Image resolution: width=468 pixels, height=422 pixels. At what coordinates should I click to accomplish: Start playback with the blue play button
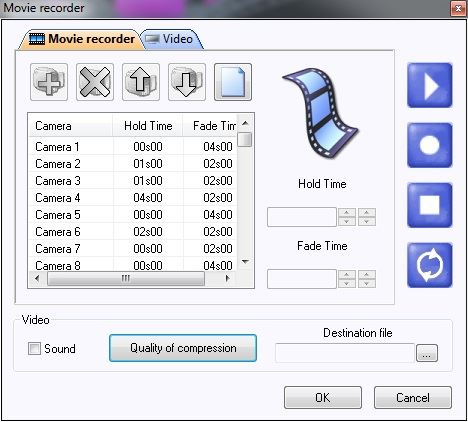point(430,85)
